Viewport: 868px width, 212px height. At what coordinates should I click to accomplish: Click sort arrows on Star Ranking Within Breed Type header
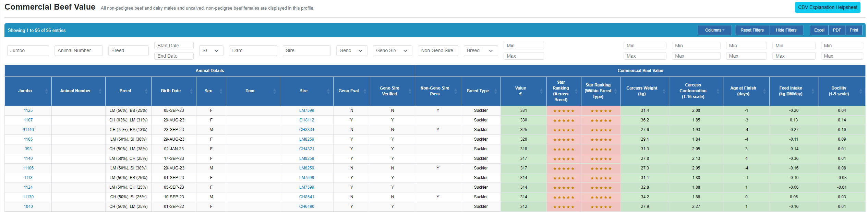(x=616, y=91)
